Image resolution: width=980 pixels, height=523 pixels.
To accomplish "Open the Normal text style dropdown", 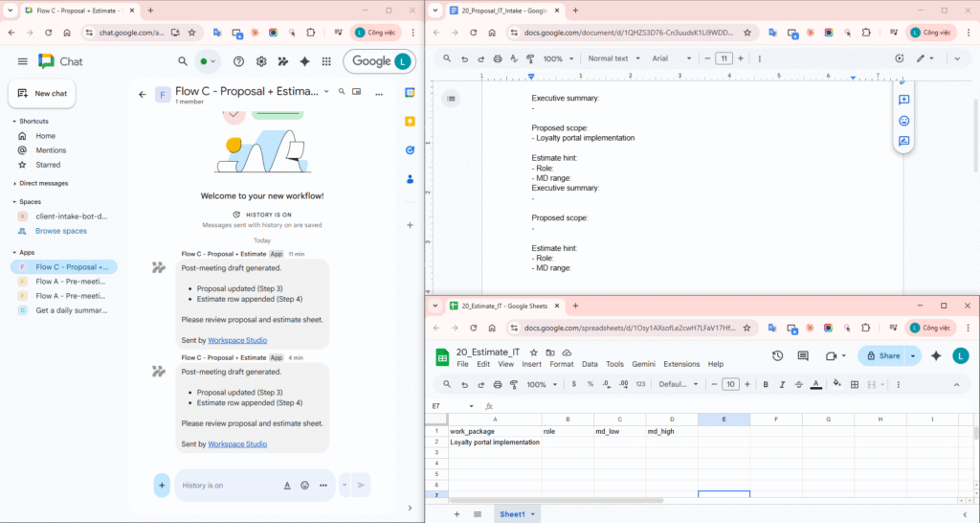I will pos(612,58).
